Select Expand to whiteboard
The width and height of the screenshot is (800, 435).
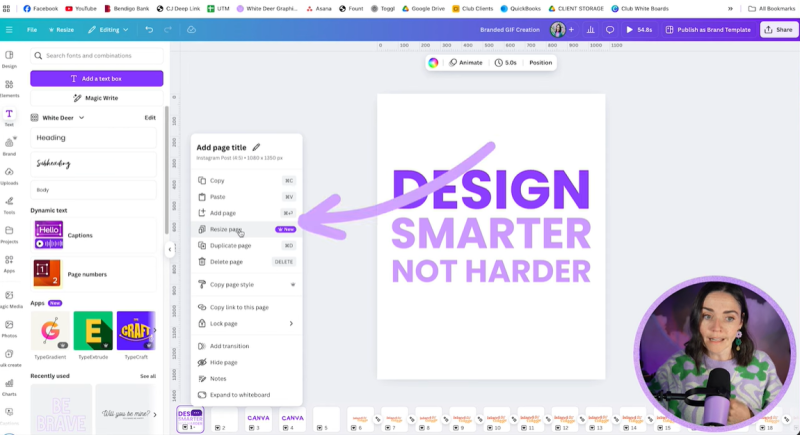pos(246,395)
